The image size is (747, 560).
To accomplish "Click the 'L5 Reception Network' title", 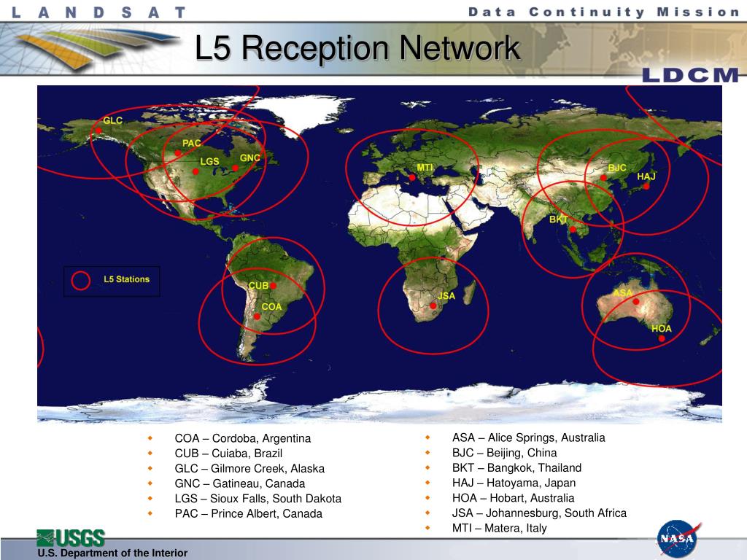I will [x=357, y=48].
